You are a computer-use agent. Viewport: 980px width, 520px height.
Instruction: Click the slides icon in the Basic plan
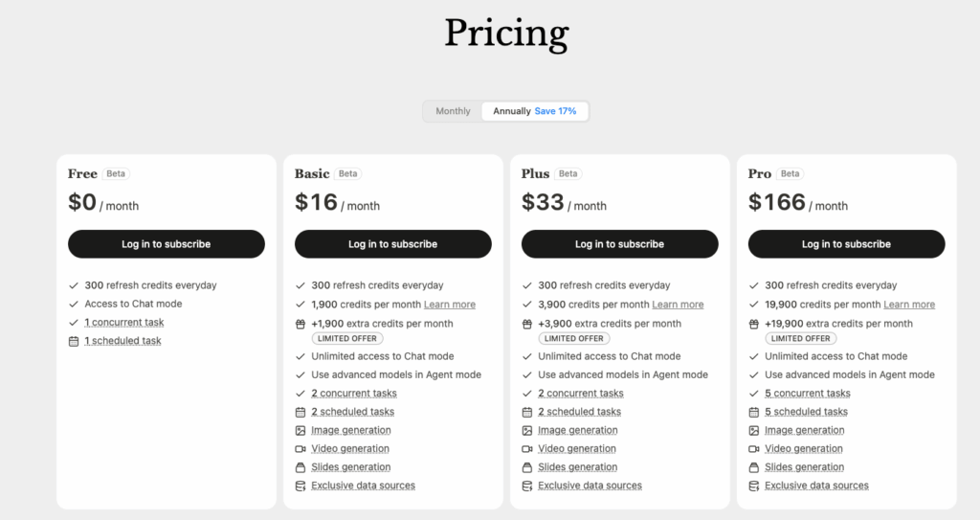[301, 467]
